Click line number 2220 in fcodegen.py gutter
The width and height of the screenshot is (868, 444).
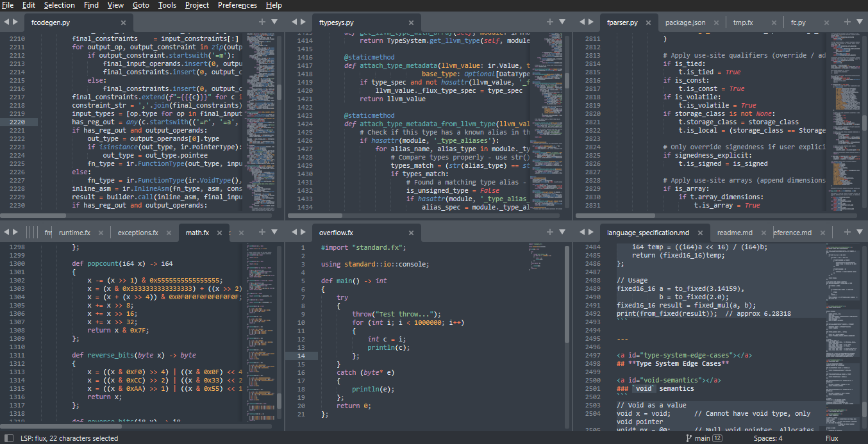[17, 122]
